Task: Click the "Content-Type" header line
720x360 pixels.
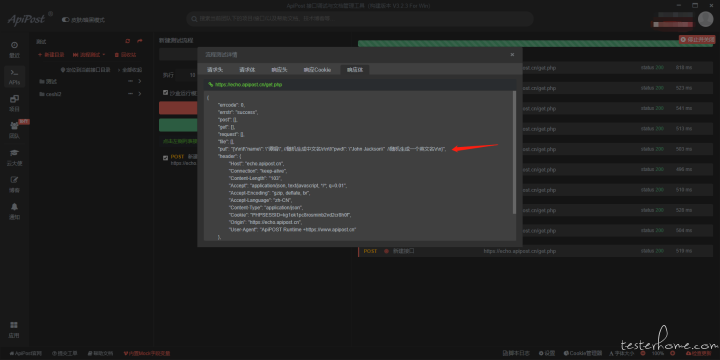Action: tap(265, 208)
